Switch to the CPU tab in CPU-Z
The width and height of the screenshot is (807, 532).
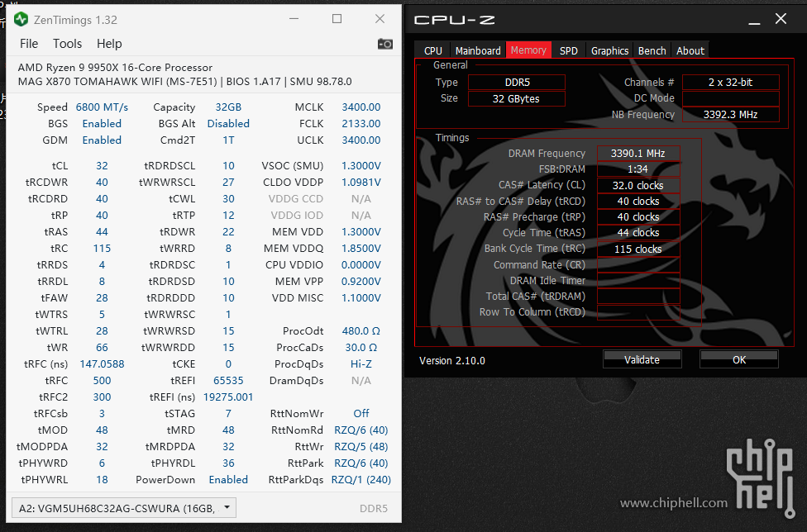pos(432,50)
